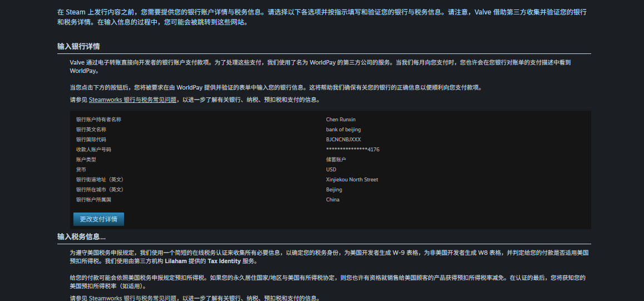The width and height of the screenshot is (644, 301).
Task: Select the bank name 'bank of beijing'
Action: (x=343, y=129)
